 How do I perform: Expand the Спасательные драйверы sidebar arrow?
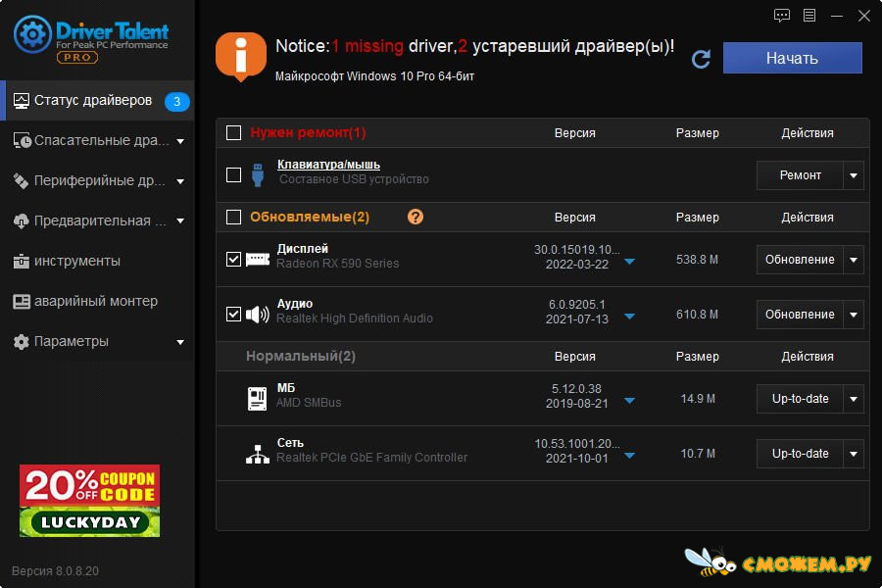(x=180, y=141)
